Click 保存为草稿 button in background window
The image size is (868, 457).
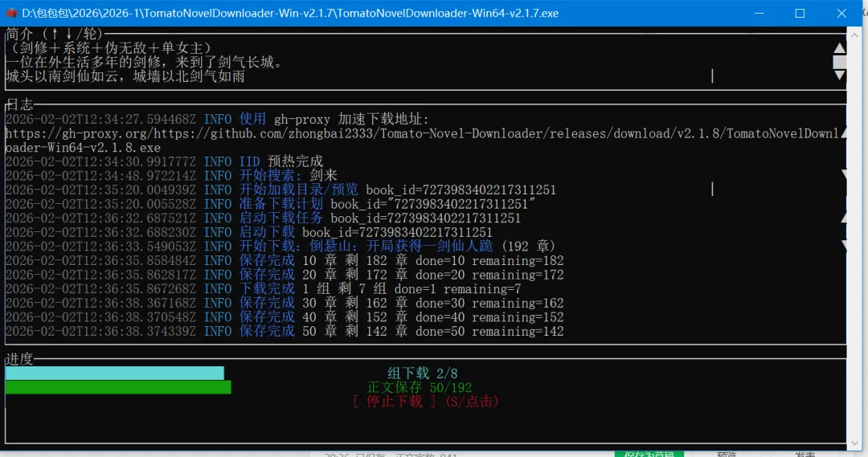coord(649,454)
